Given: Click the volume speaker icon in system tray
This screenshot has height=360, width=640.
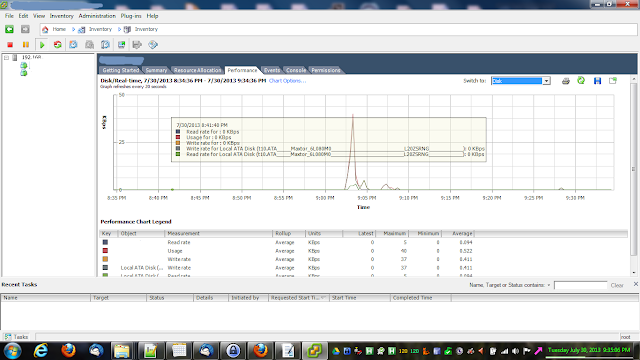Looking at the screenshot, I should coord(516,351).
